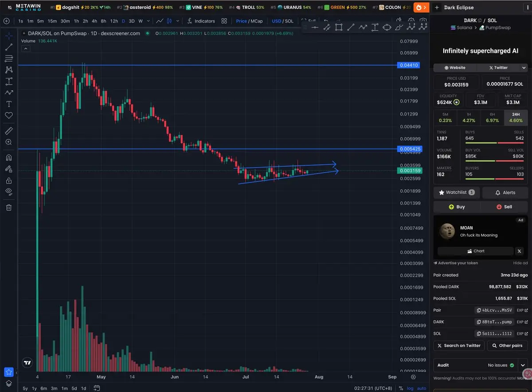Open time zone selector 02:27:31 (UTC+8)

click(373, 388)
